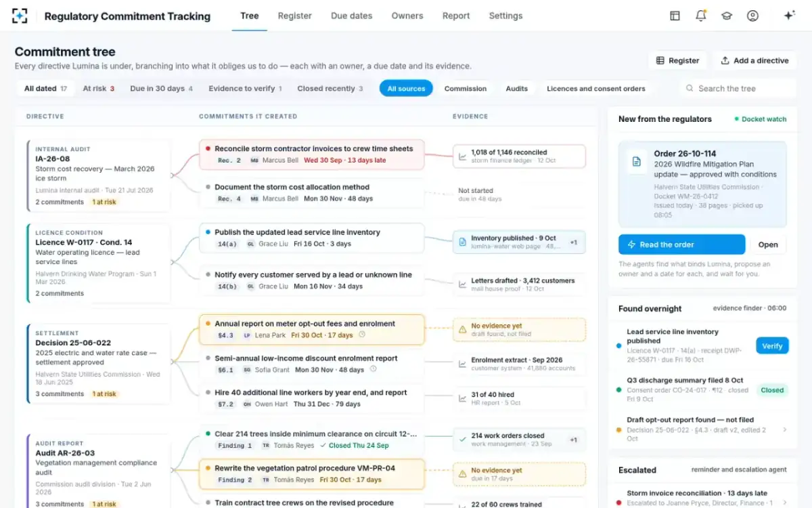This screenshot has width=812, height=508.
Task: Open the AI sparkle assistant icon
Action: 789,16
